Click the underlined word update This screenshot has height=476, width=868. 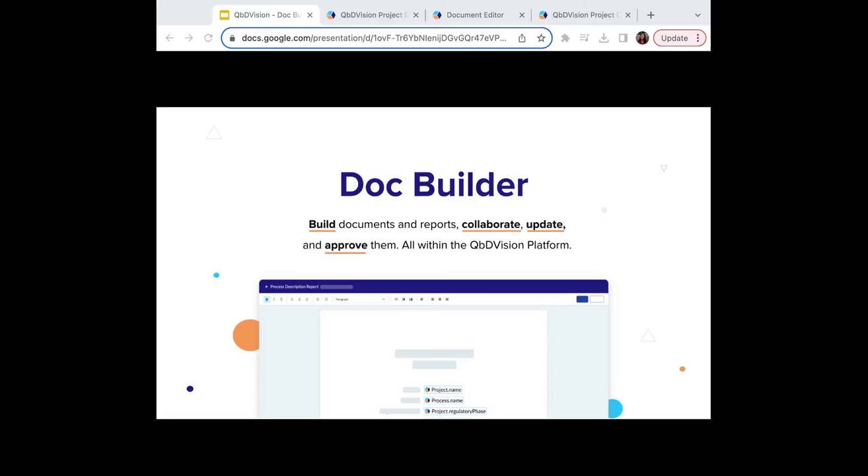546,225
